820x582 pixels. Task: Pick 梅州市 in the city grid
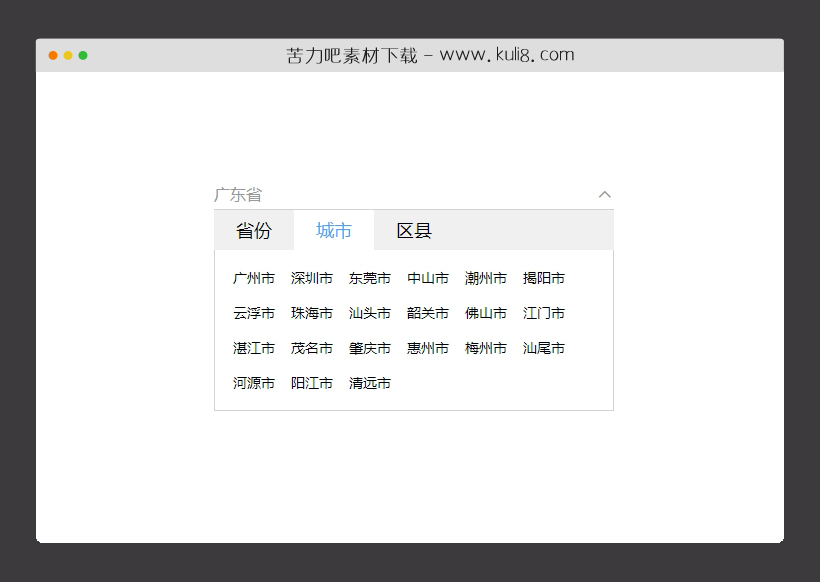coord(485,348)
